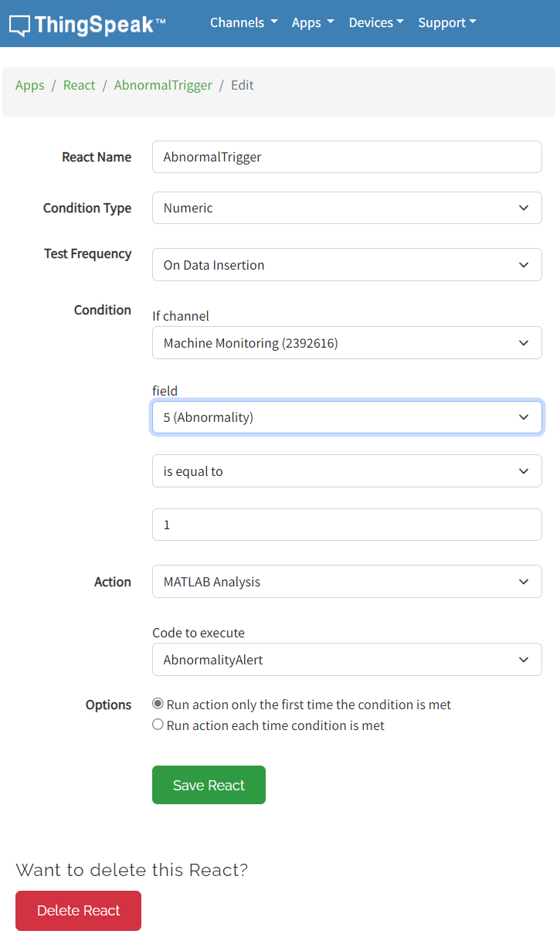Open the Support menu
Viewport: 560px width, 951px height.
[446, 22]
